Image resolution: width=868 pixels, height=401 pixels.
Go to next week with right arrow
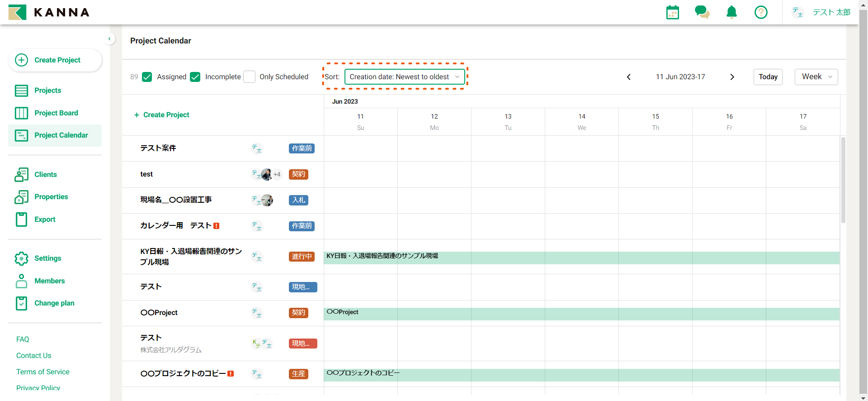click(732, 77)
